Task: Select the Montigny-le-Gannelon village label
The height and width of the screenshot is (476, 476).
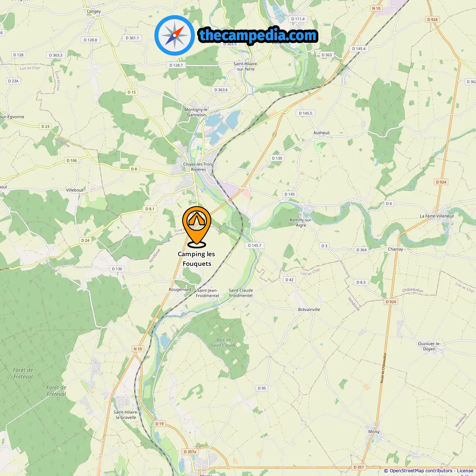Action: point(196,112)
